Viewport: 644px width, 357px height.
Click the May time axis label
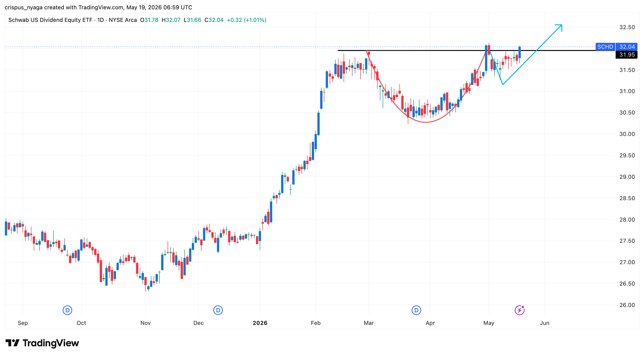[x=489, y=323]
